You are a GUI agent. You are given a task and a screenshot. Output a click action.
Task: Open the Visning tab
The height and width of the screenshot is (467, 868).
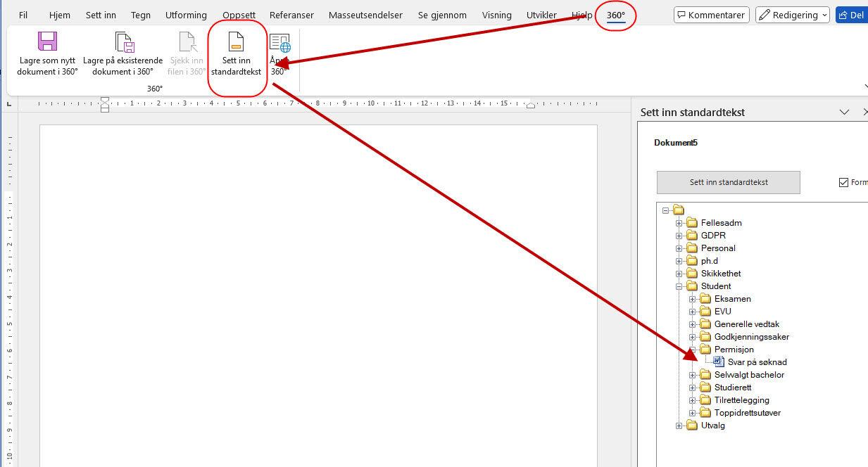point(497,15)
